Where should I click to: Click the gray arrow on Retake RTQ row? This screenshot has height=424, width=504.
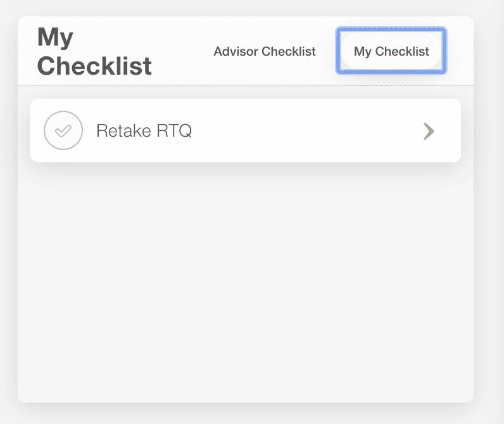pos(429,131)
